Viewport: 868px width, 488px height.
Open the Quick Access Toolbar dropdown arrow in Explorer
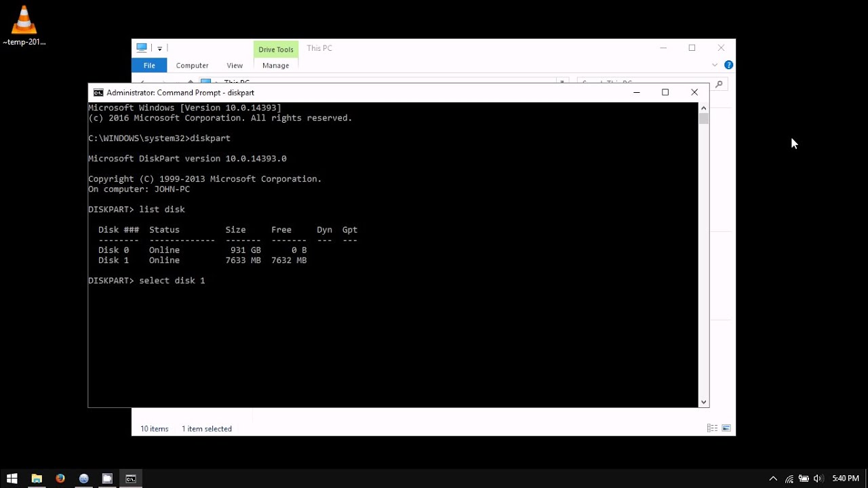click(160, 49)
